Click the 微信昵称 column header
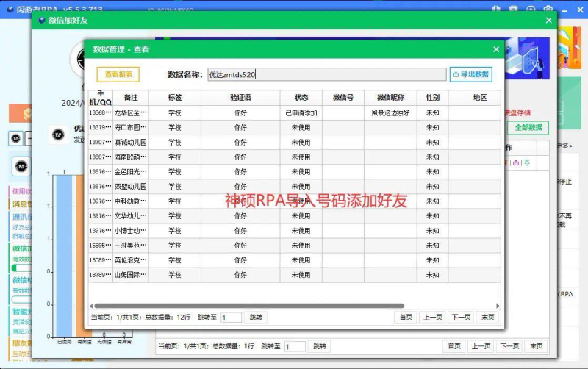Image resolution: width=588 pixels, height=369 pixels. [x=390, y=98]
